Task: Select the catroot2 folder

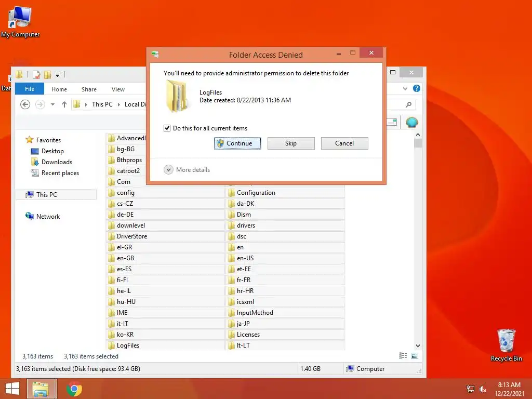Action: tap(126, 170)
